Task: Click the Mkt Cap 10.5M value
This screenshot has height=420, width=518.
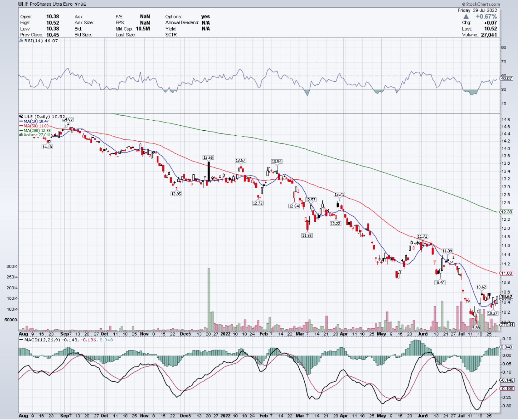Action: (143, 29)
